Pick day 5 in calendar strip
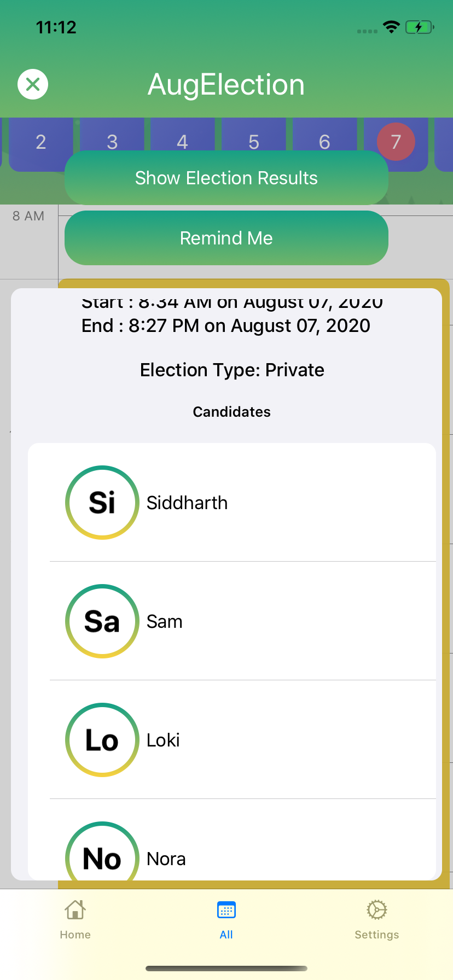 point(254,137)
